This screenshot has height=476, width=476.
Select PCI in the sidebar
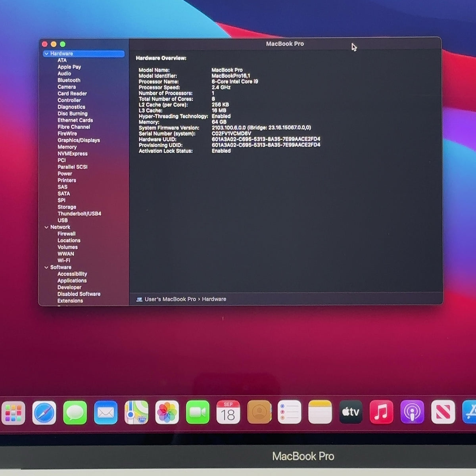pyautogui.click(x=61, y=160)
